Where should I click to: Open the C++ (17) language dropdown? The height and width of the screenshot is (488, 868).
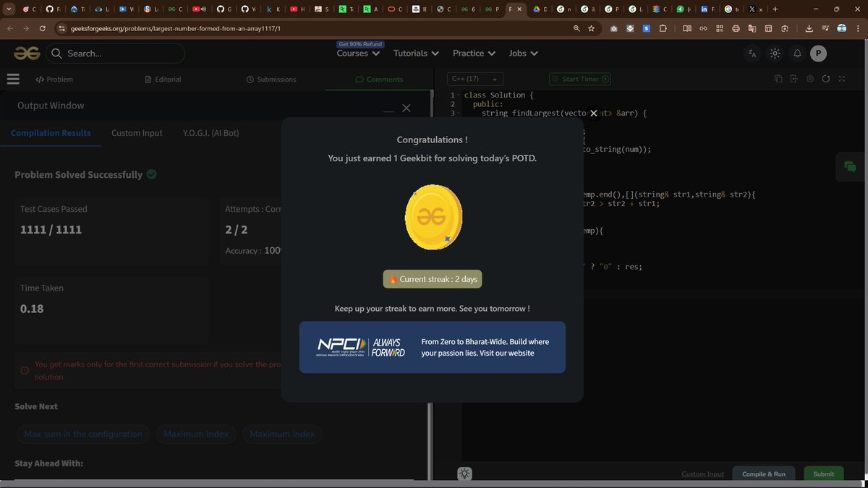click(475, 79)
